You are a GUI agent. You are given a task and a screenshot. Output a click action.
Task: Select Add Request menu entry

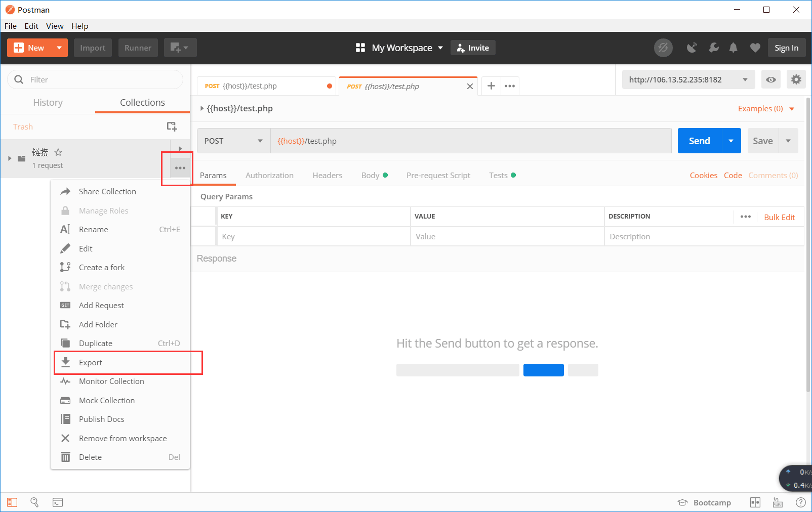click(120, 305)
